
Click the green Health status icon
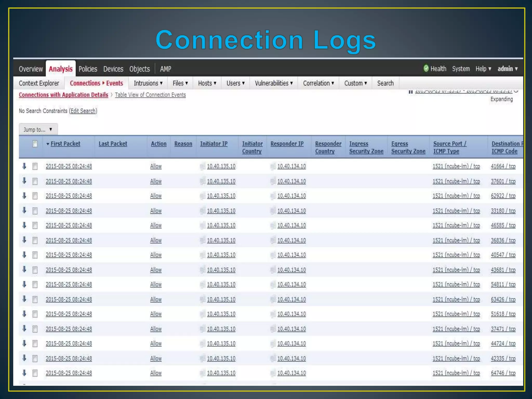pos(426,68)
